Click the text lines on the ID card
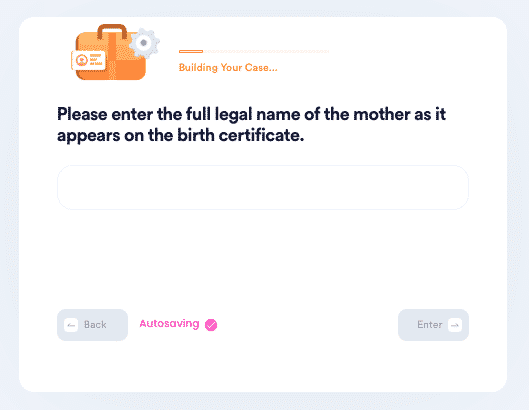The height and width of the screenshot is (410, 529). click(96, 60)
